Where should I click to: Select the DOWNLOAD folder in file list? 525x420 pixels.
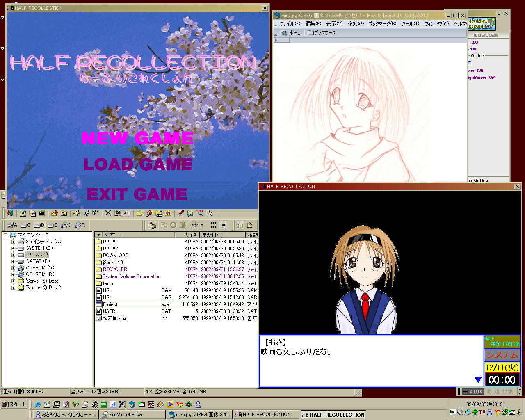click(x=176, y=256)
